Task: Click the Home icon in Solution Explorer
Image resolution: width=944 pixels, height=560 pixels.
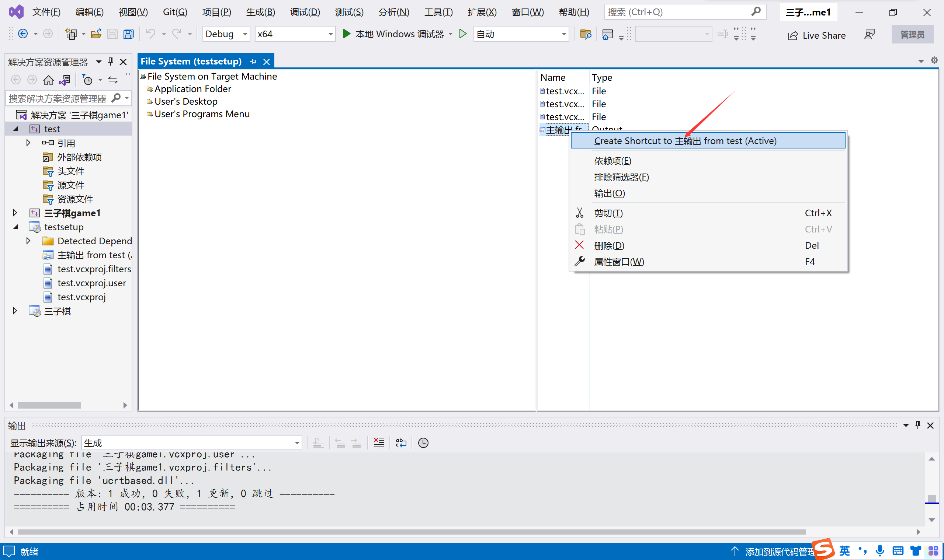Action: click(x=48, y=80)
